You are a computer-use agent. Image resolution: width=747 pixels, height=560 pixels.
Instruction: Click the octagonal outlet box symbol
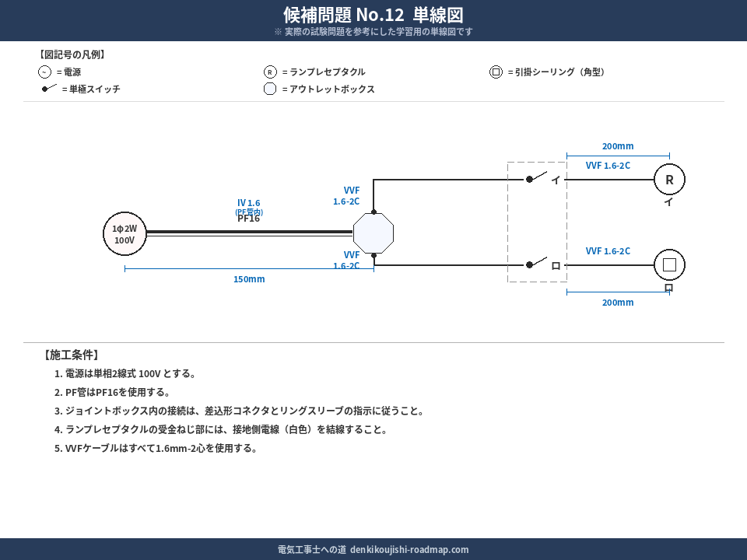373,233
